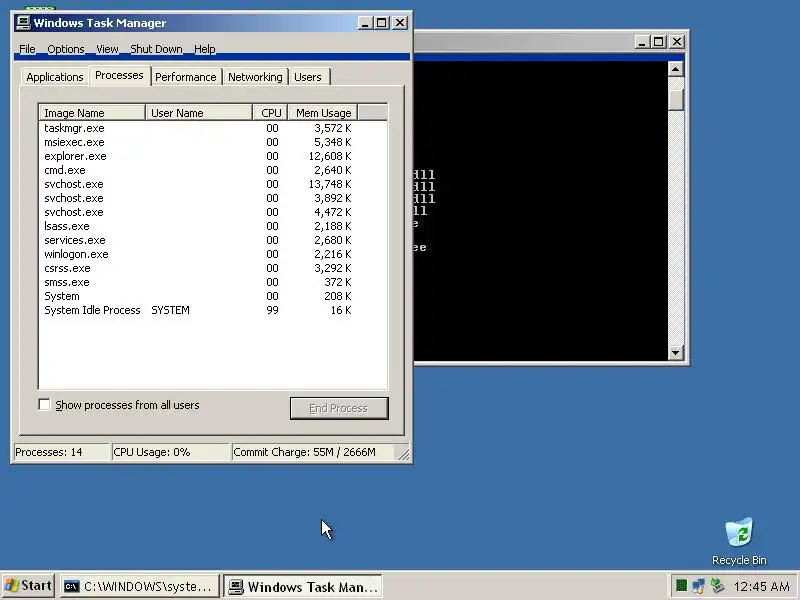Select the explorer.exe process

pyautogui.click(x=197, y=156)
